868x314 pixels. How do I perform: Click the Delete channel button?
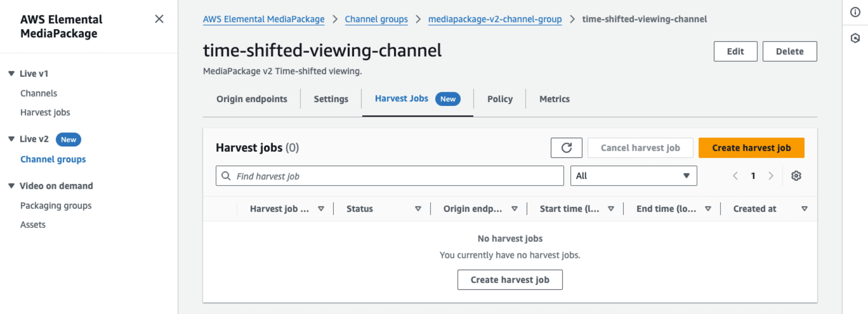(x=789, y=52)
